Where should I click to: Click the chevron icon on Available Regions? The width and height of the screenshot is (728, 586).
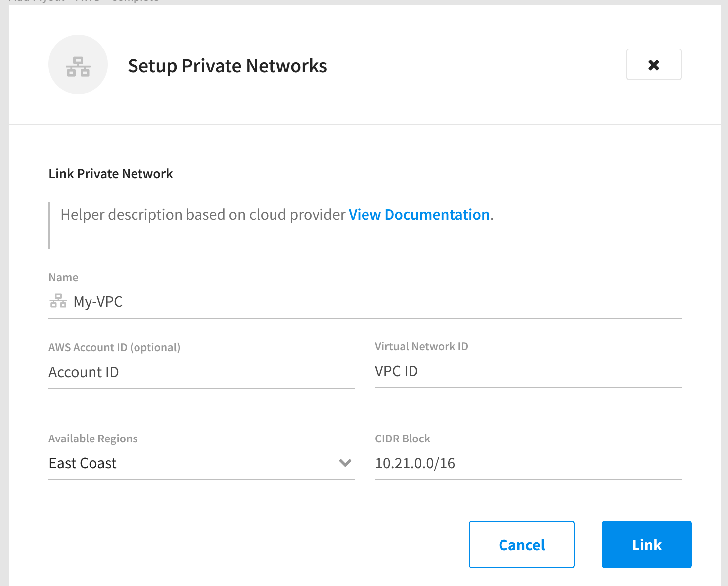345,464
